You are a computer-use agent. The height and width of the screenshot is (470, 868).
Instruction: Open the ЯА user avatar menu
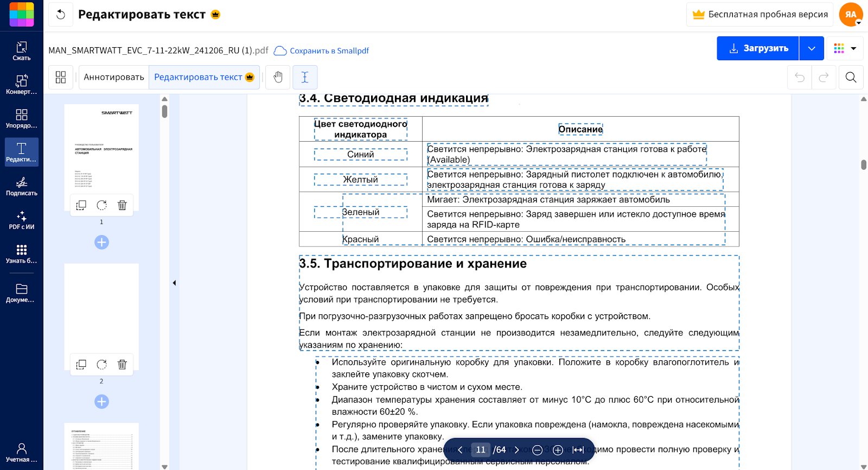coord(851,15)
